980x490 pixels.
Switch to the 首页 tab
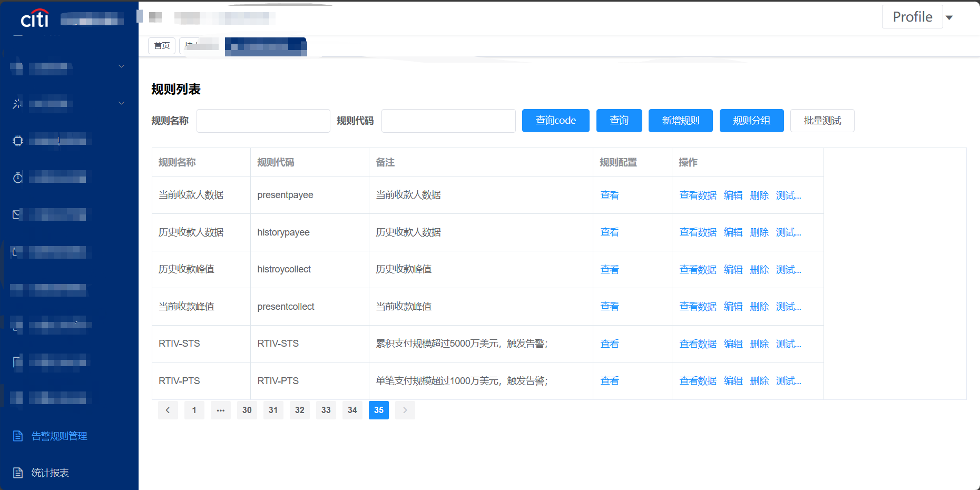pyautogui.click(x=162, y=46)
